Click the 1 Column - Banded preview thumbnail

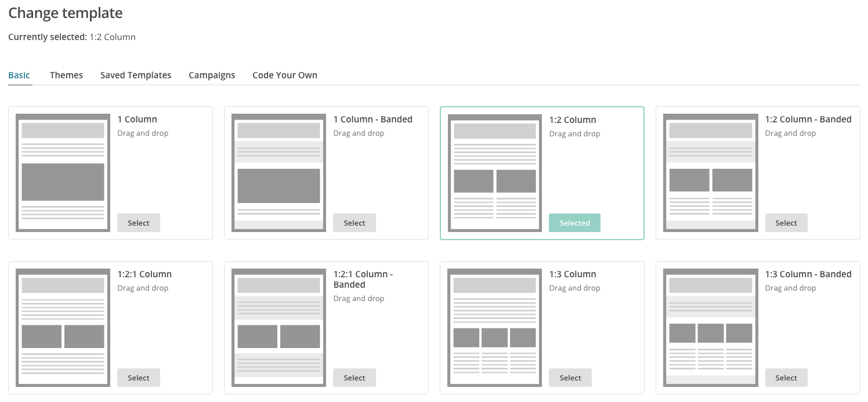279,173
